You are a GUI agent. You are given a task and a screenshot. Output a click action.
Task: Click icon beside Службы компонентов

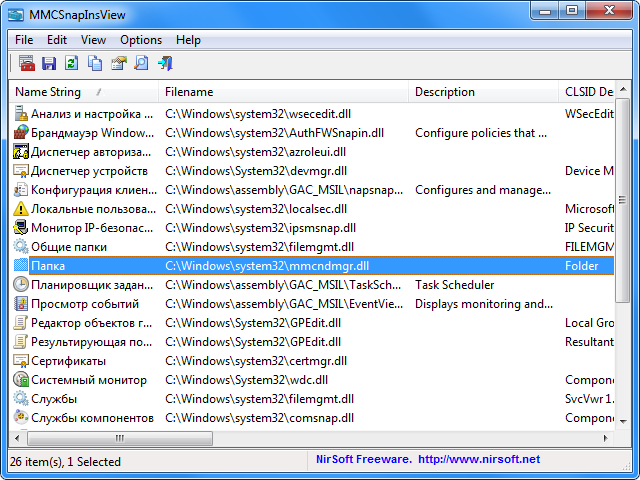(21, 417)
